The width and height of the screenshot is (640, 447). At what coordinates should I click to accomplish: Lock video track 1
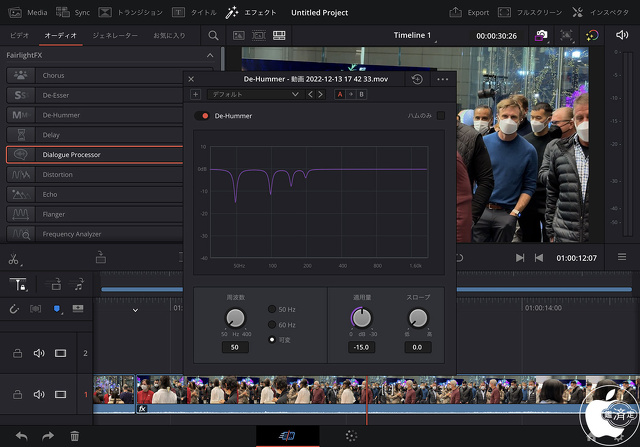point(17,395)
